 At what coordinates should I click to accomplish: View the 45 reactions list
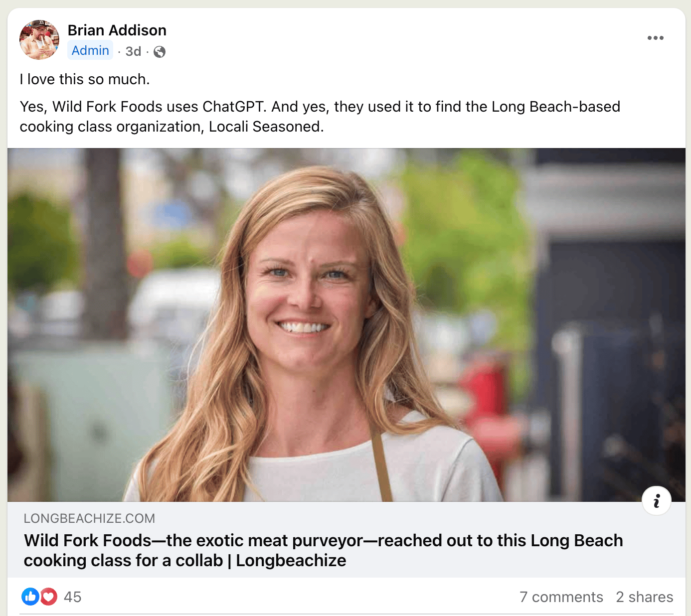72,597
